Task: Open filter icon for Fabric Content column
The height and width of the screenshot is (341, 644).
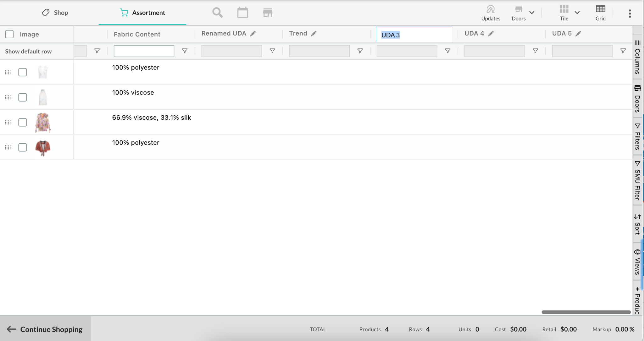Action: 185,51
